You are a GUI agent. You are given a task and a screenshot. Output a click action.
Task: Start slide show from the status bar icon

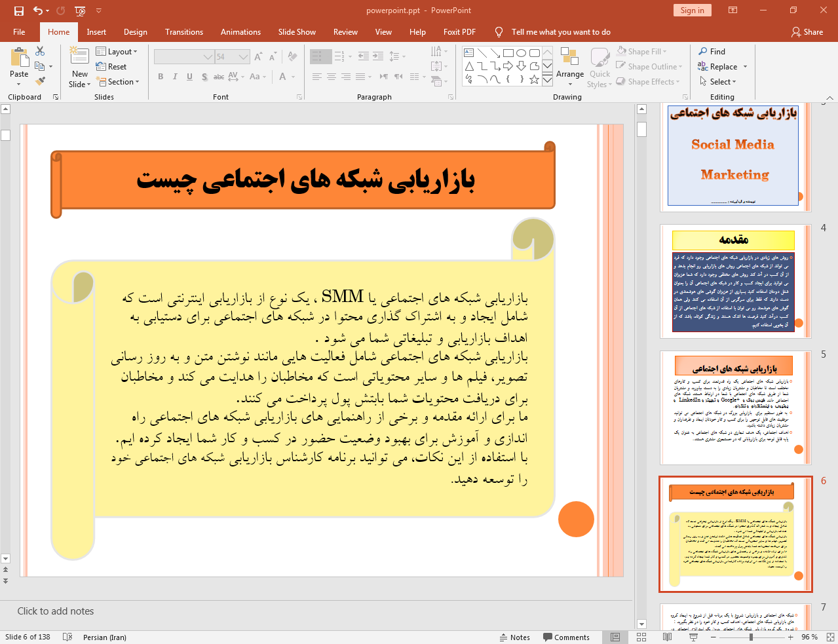click(693, 637)
